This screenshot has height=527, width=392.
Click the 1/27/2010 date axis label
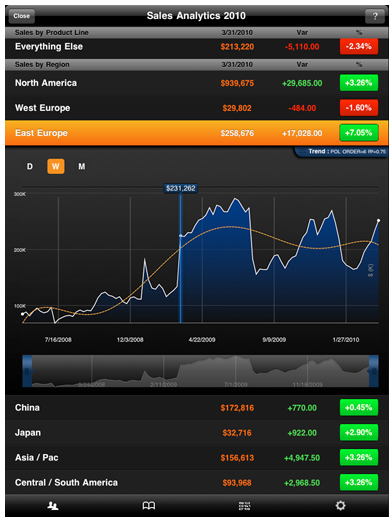coord(346,339)
